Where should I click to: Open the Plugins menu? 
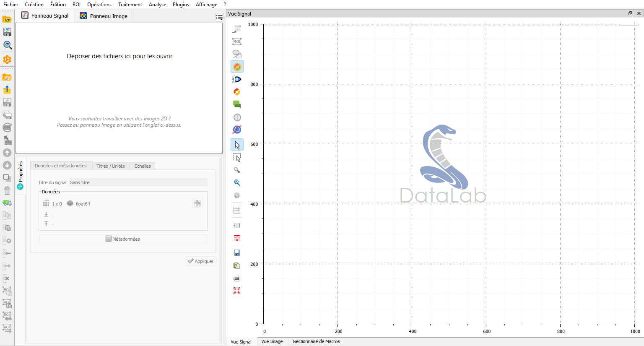click(x=181, y=4)
